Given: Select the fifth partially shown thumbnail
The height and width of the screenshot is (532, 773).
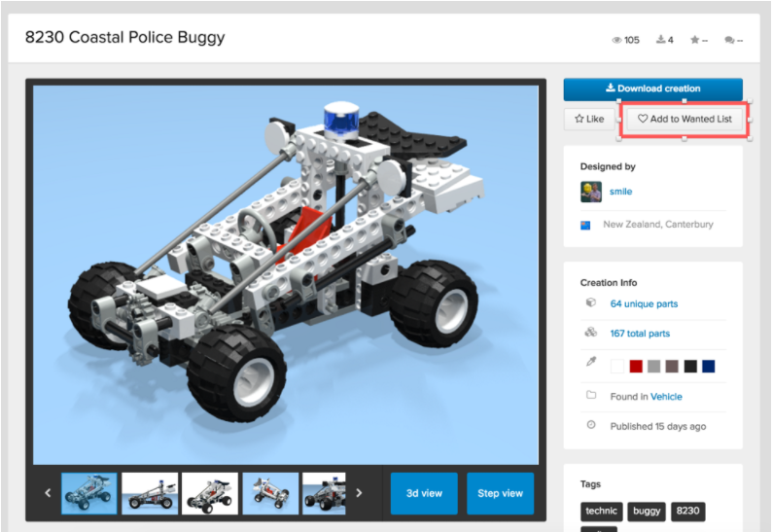Looking at the screenshot, I should [x=324, y=493].
